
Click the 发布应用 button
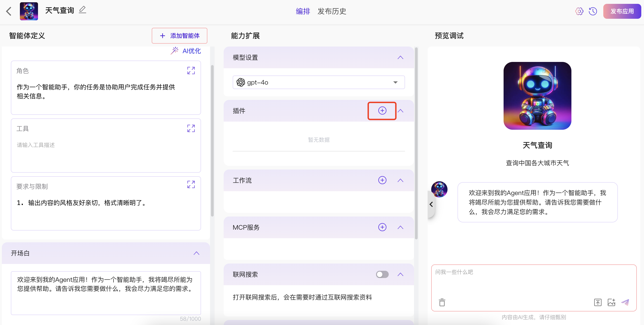point(622,11)
